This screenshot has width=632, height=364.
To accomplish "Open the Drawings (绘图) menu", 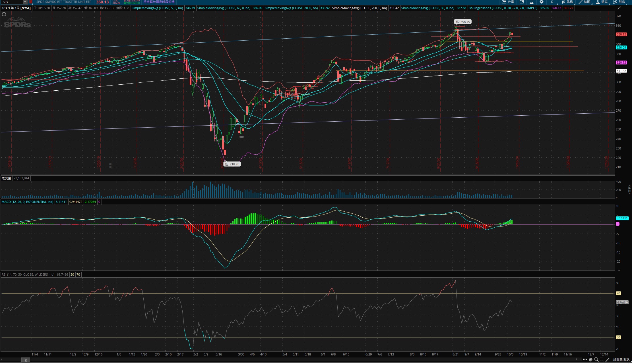I will point(585,2).
